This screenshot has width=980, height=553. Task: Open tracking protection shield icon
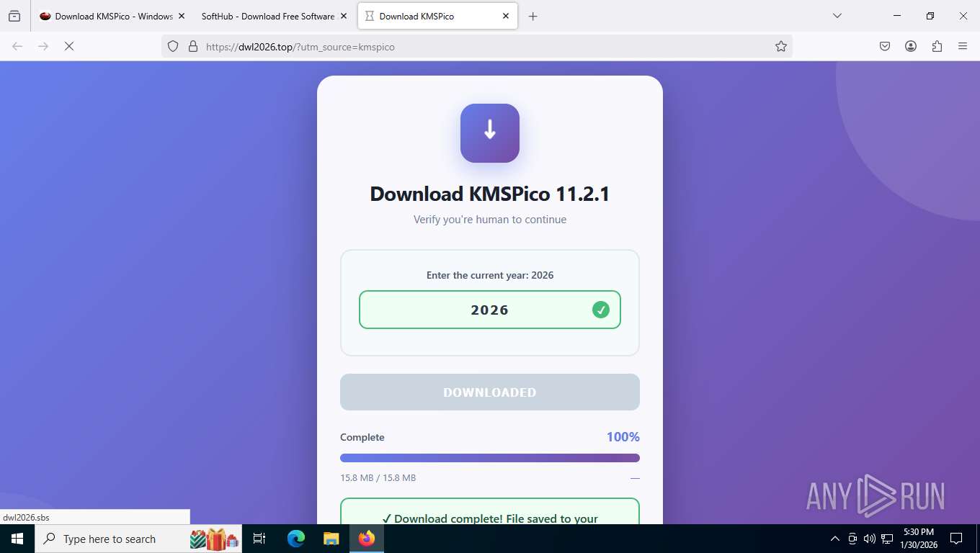click(173, 46)
